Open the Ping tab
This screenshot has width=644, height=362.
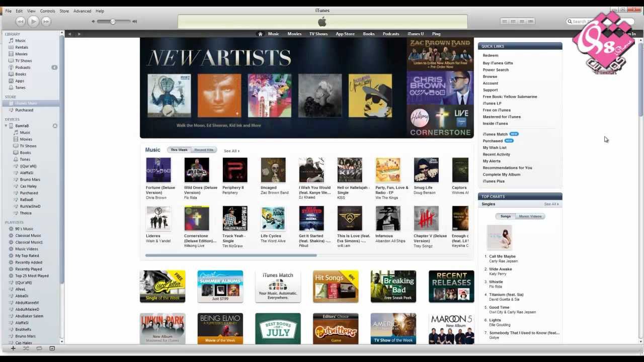click(436, 34)
